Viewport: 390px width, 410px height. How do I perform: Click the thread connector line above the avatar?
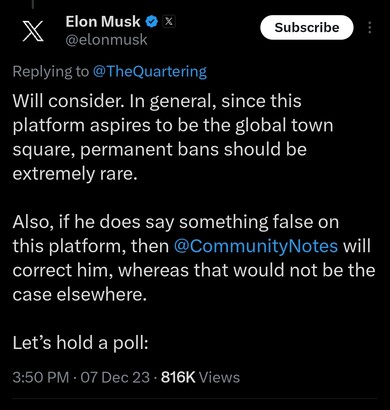[33, 3]
